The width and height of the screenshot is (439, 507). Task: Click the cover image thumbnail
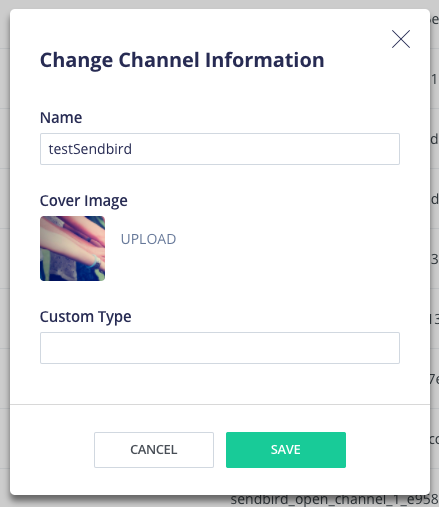click(x=72, y=248)
